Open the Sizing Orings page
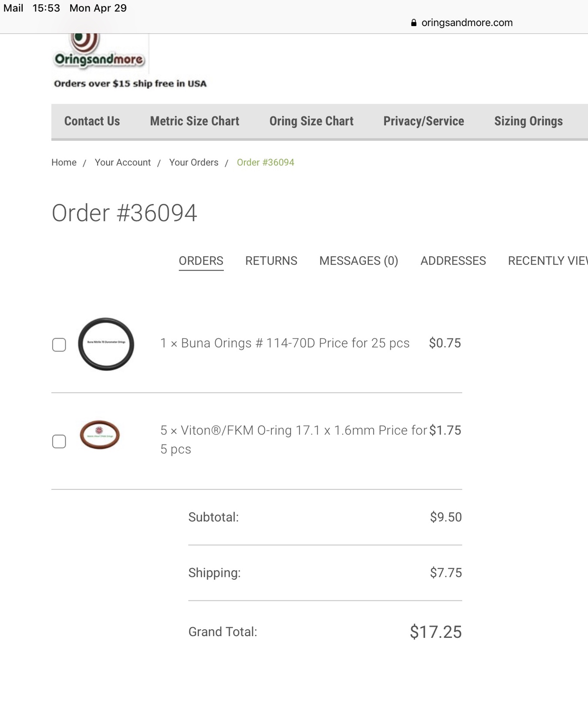The image size is (588, 705). click(x=528, y=121)
